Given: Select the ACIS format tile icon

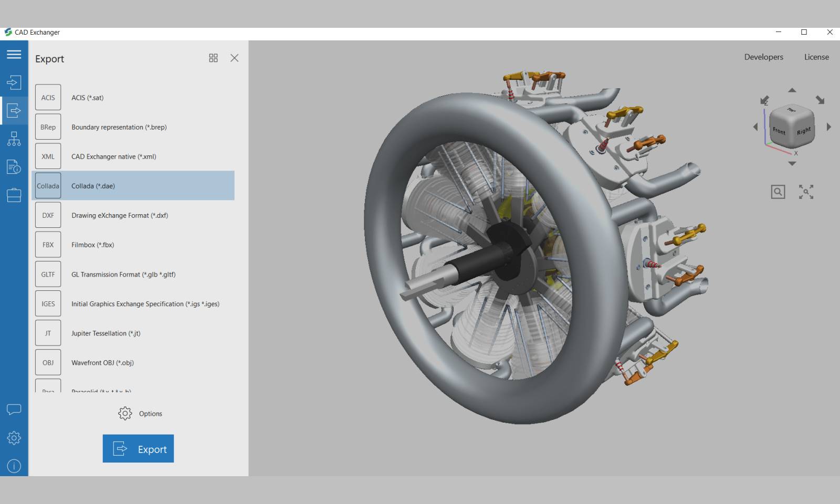Looking at the screenshot, I should coord(48,98).
